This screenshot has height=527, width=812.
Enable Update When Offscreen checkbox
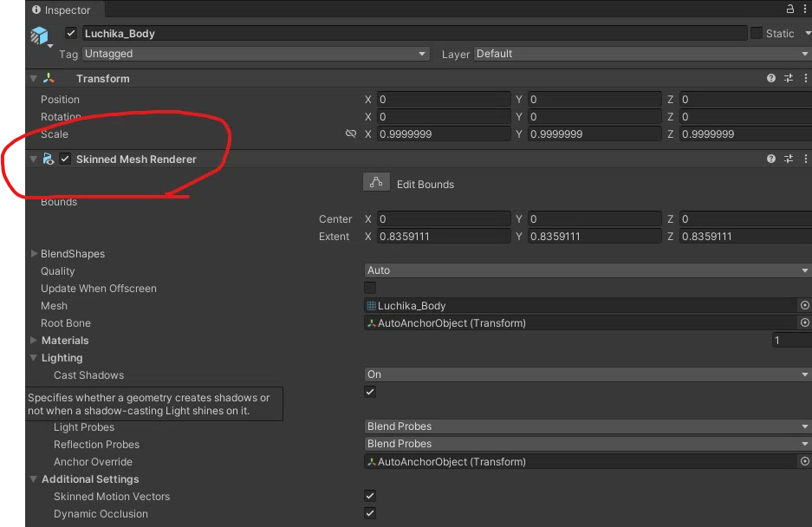click(370, 288)
